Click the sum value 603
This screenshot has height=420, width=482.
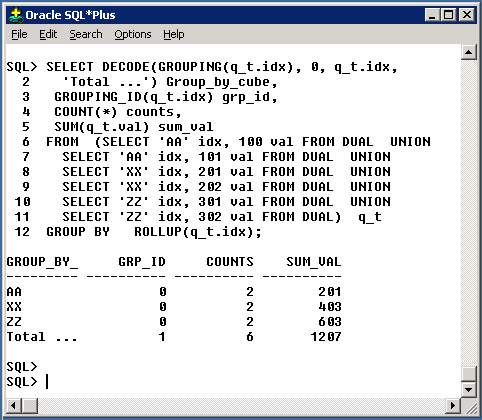[330, 322]
